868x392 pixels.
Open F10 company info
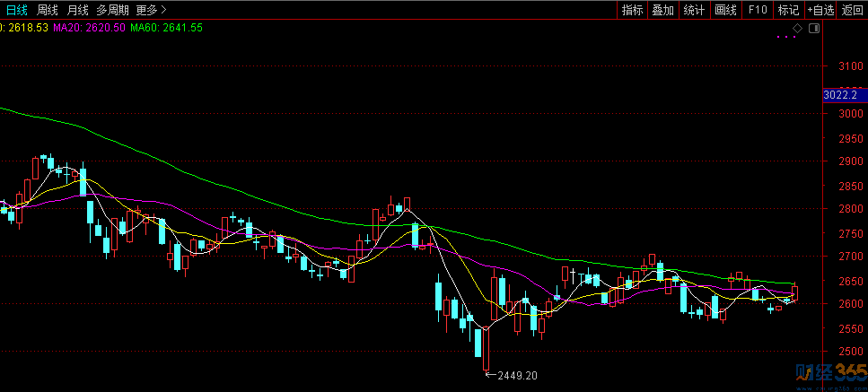[758, 10]
